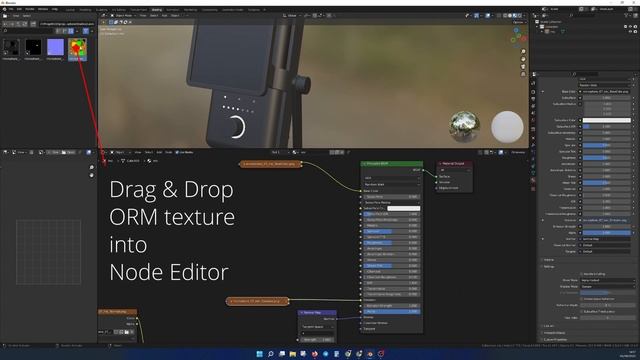Open the Render menu
The image size is (640, 360).
coord(30,9)
